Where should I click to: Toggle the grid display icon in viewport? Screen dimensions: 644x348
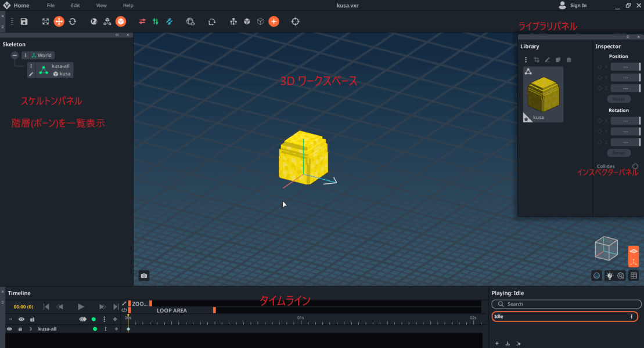pyautogui.click(x=634, y=275)
